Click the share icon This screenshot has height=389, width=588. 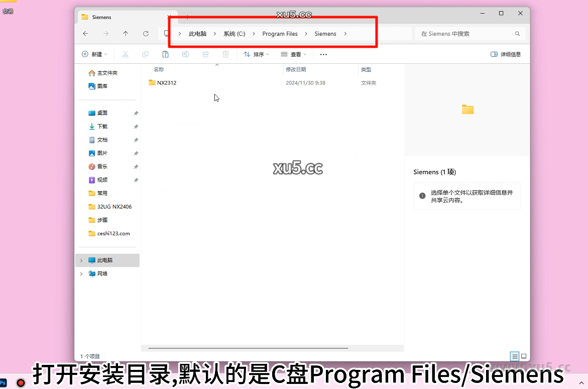(205, 54)
